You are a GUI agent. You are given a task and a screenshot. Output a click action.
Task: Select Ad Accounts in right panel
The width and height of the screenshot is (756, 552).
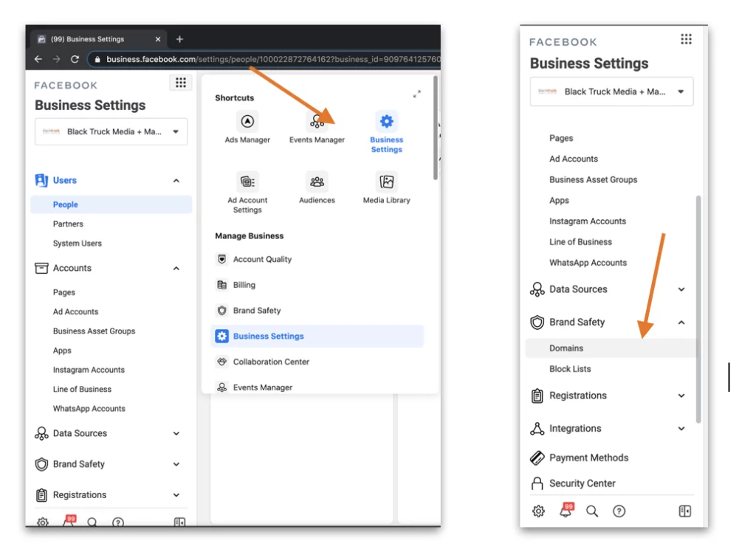[573, 159]
